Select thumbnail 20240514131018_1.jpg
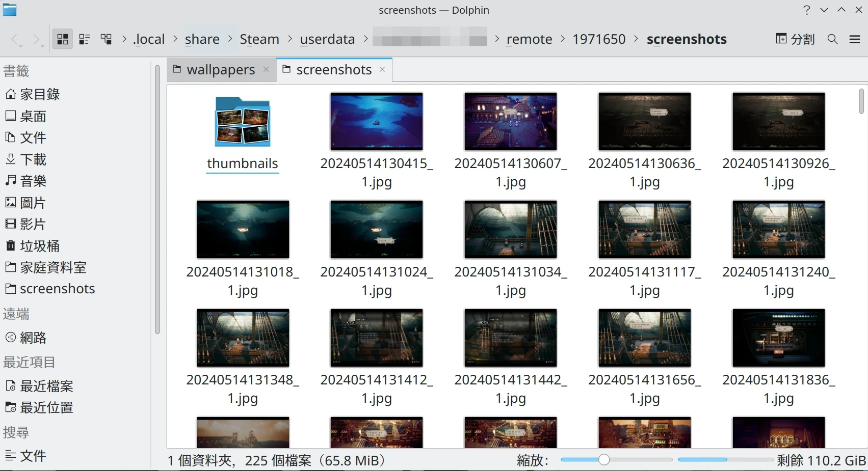This screenshot has height=471, width=868. click(x=243, y=230)
